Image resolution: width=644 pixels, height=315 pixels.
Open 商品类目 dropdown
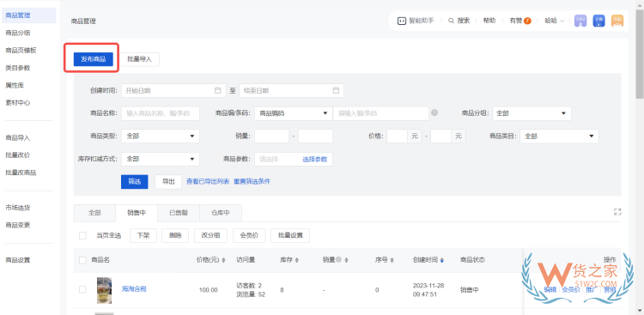coord(559,136)
